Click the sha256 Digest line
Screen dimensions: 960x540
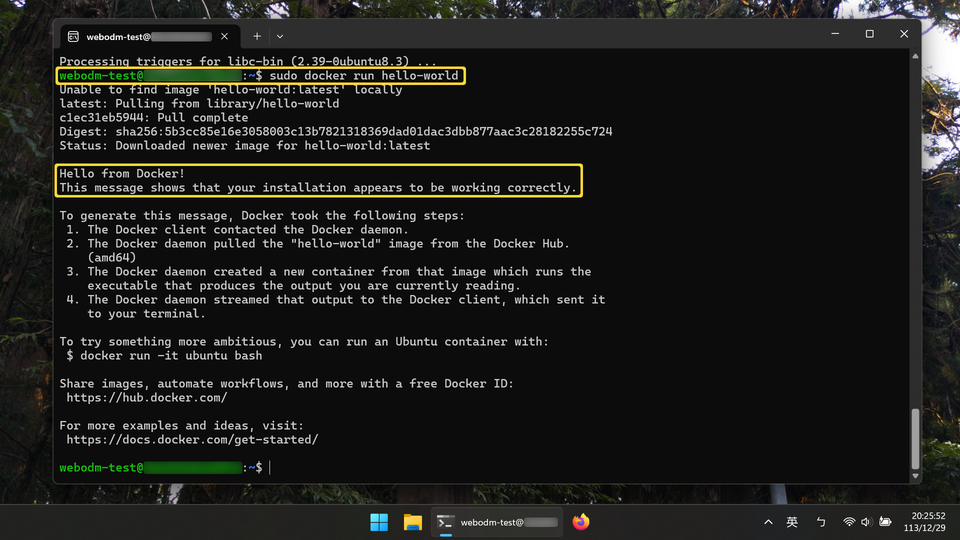336,132
